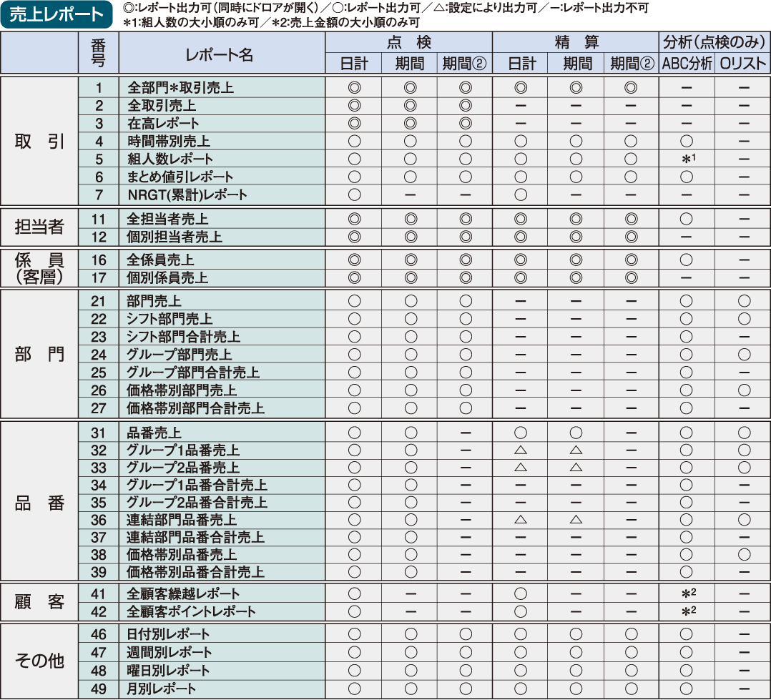Click the *1 mark in 組人数レポート row
Image resolution: width=771 pixels, height=700 pixels.
point(688,159)
